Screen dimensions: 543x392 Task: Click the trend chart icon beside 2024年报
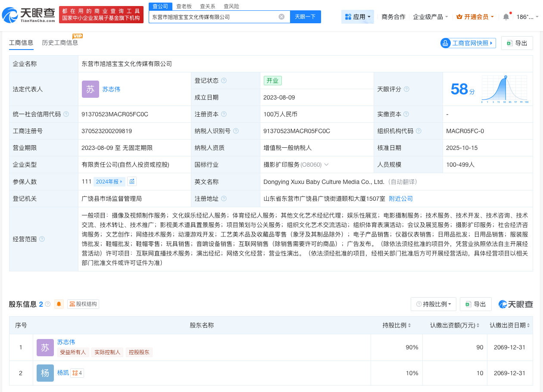[132, 182]
